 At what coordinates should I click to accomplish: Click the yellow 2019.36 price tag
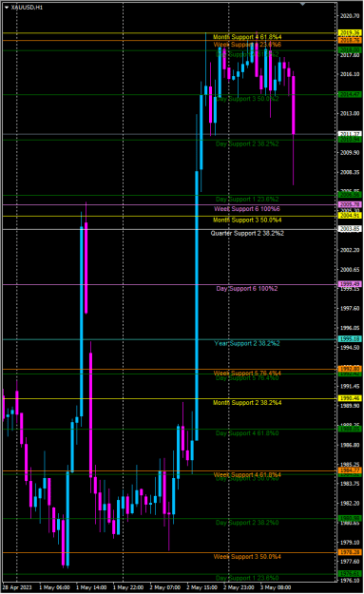(x=350, y=33)
